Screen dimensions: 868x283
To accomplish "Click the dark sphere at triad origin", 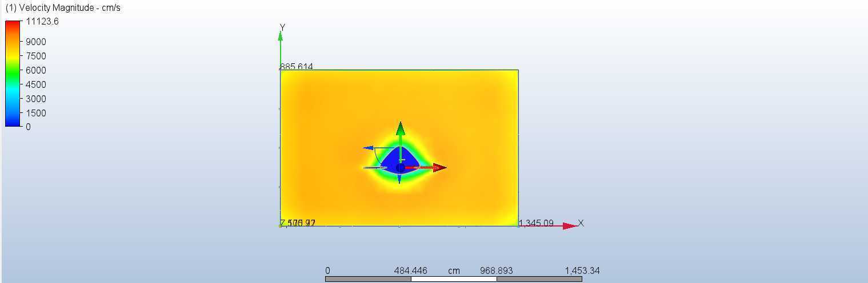I will 401,167.
